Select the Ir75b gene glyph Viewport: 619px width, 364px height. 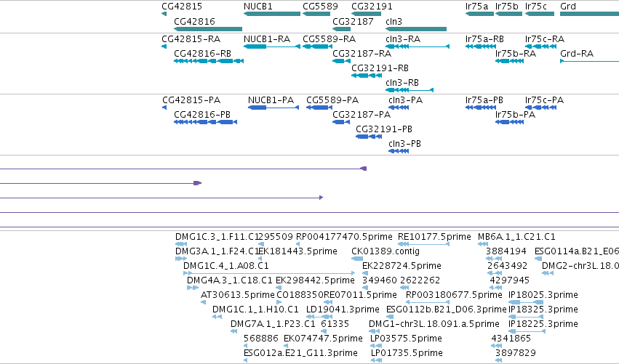[x=509, y=14]
